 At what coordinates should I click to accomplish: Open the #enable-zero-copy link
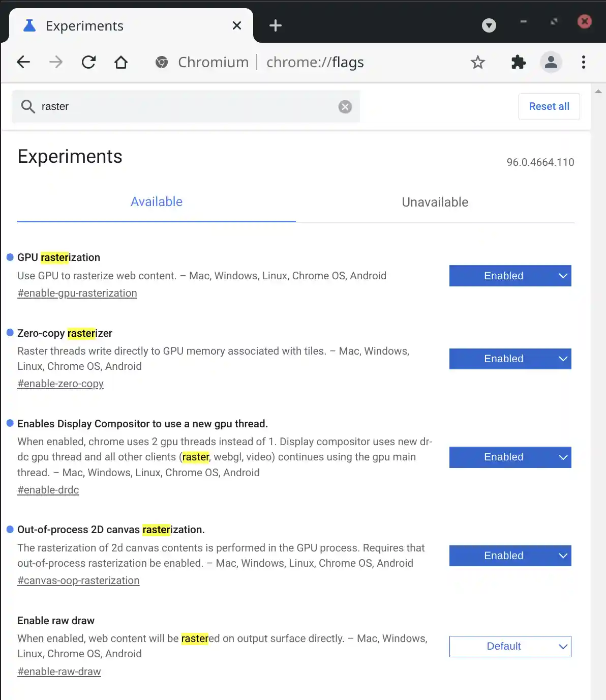(x=60, y=384)
